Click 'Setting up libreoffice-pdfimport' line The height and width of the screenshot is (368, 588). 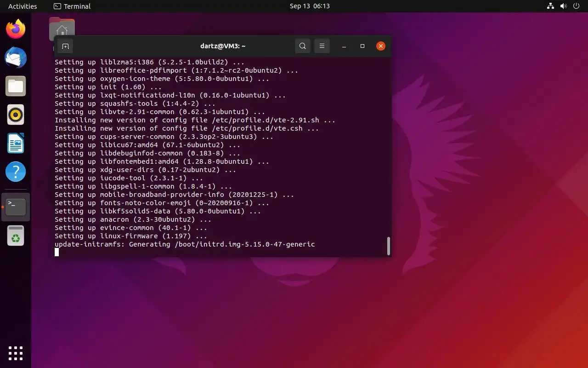tap(176, 70)
